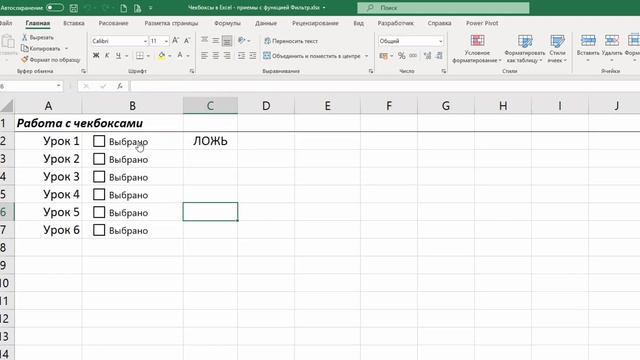
Task: Open the Calibri font name dropdown
Action: (x=145, y=41)
